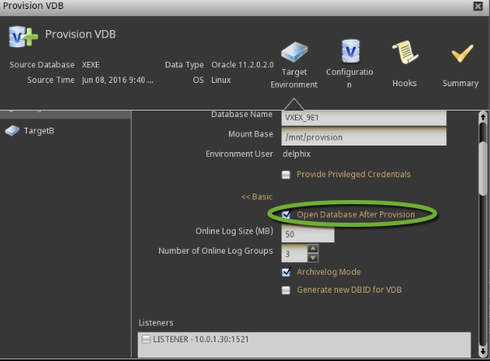Click the Number of Online Log Groups field
Viewport: 490px width, 361px height.
coord(294,254)
